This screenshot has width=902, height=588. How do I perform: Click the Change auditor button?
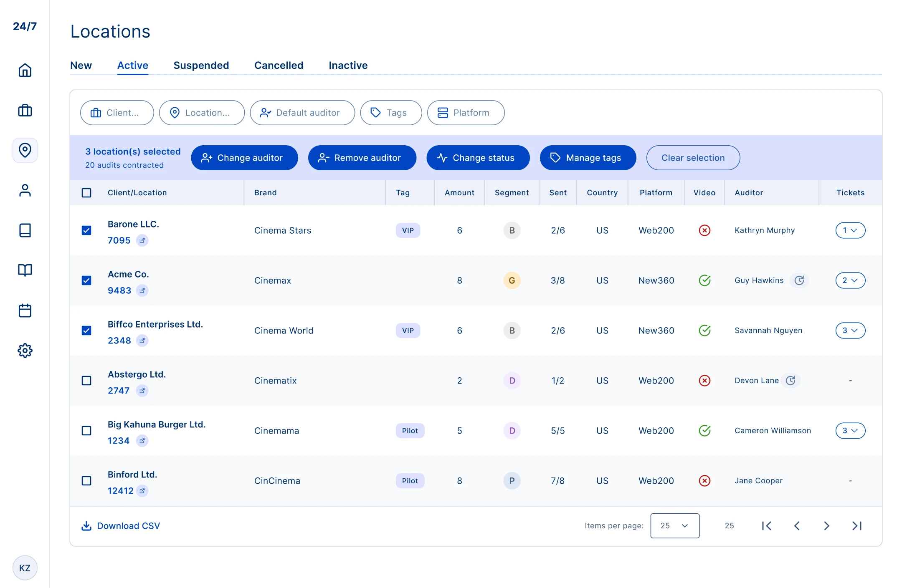pyautogui.click(x=244, y=158)
